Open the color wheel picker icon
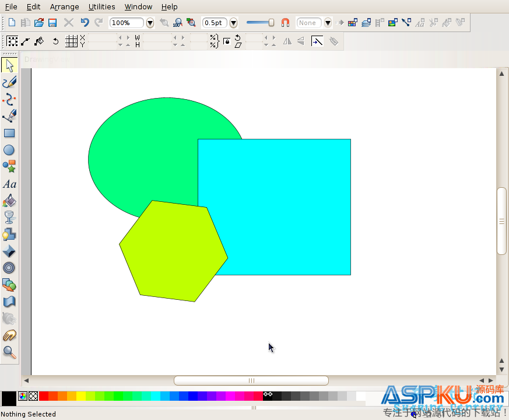Image resolution: width=509 pixels, height=420 pixels. click(22, 396)
